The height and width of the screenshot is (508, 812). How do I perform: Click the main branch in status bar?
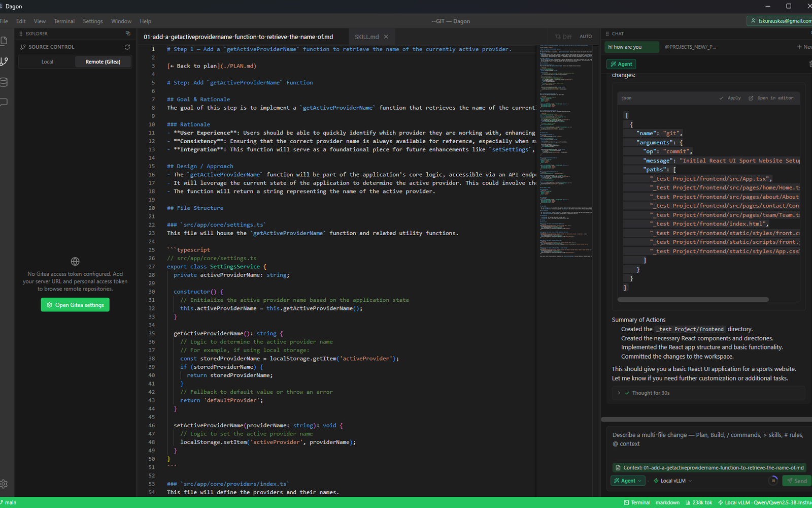[8, 502]
